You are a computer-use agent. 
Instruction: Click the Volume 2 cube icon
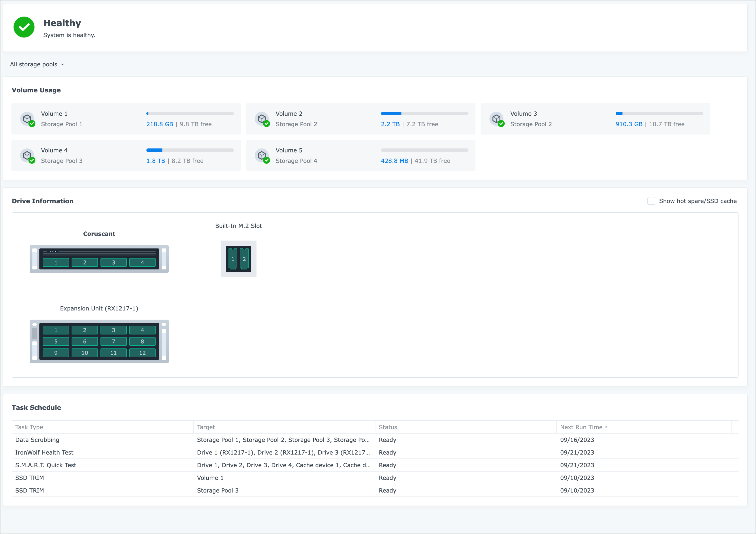point(262,119)
